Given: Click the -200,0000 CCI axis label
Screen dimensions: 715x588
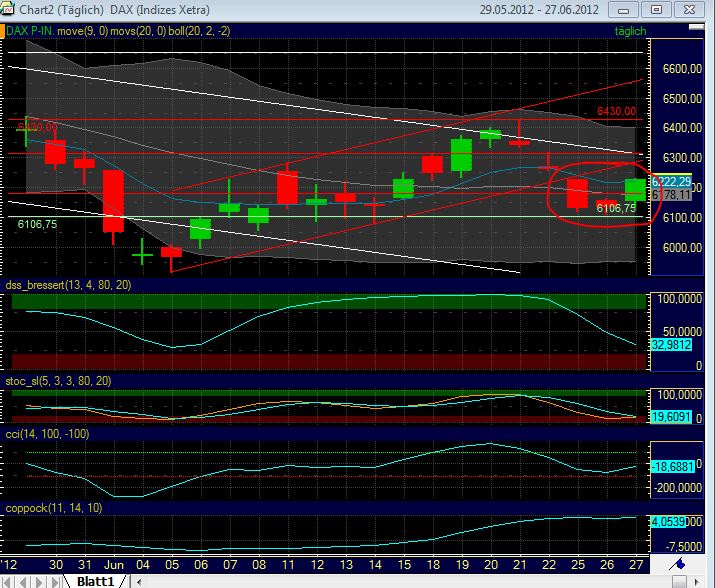Looking at the screenshot, I should (678, 488).
